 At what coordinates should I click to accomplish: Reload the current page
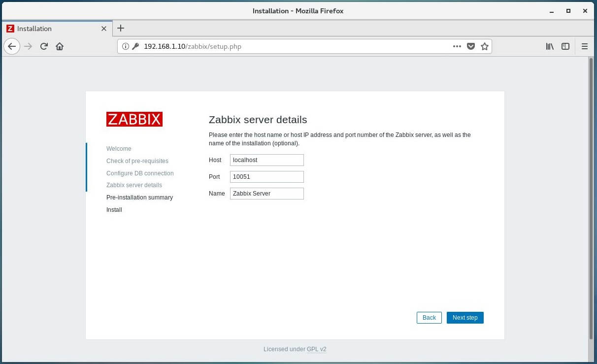pyautogui.click(x=44, y=46)
